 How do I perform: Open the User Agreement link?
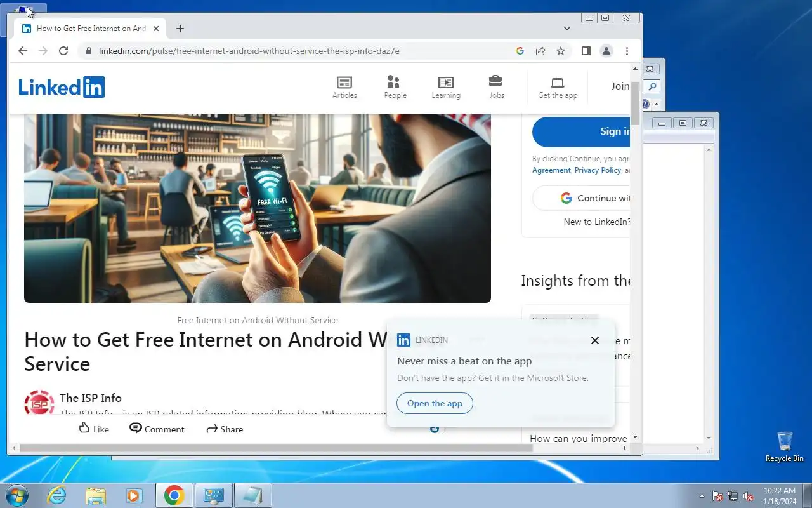[551, 170]
